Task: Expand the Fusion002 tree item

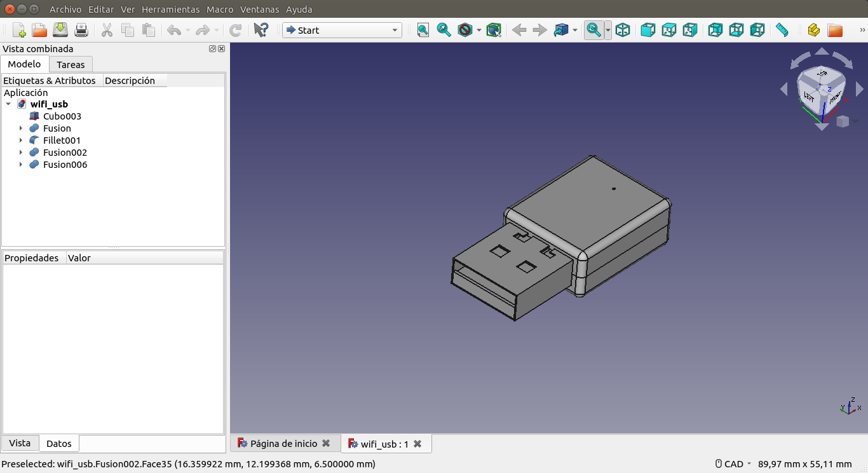Action: click(21, 153)
